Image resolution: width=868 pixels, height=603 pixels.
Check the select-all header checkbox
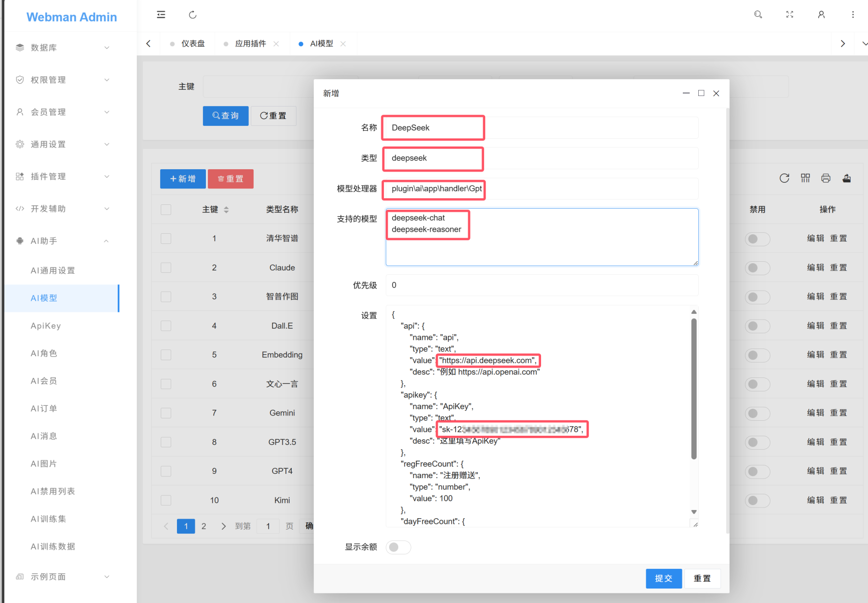click(166, 210)
